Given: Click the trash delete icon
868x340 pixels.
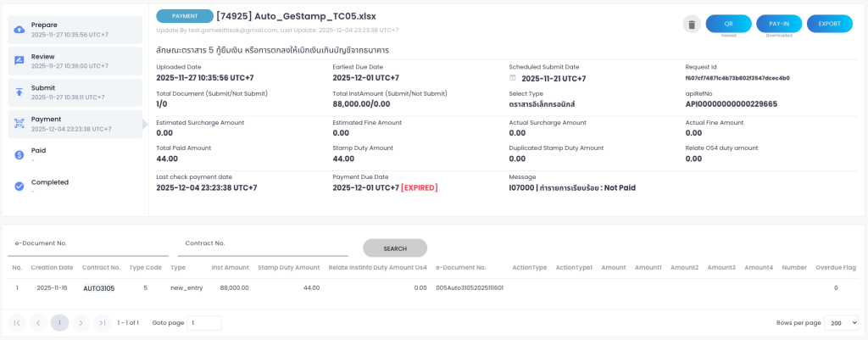Looking at the screenshot, I should point(692,25).
